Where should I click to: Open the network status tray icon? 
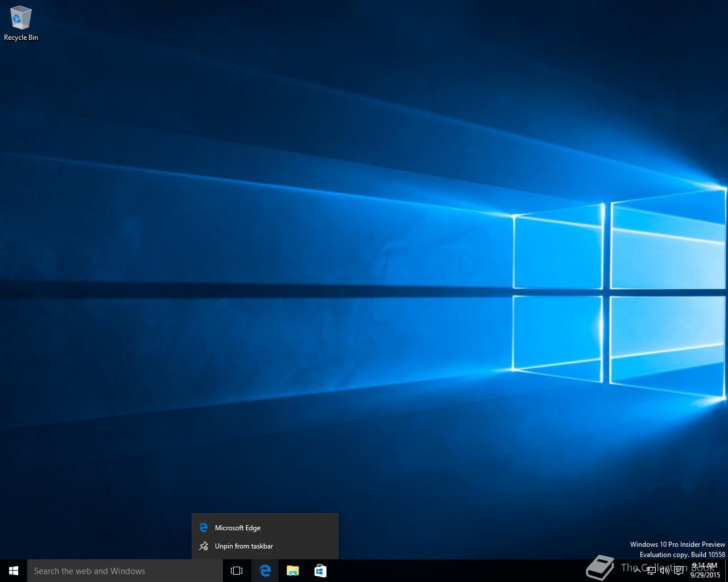click(x=651, y=571)
